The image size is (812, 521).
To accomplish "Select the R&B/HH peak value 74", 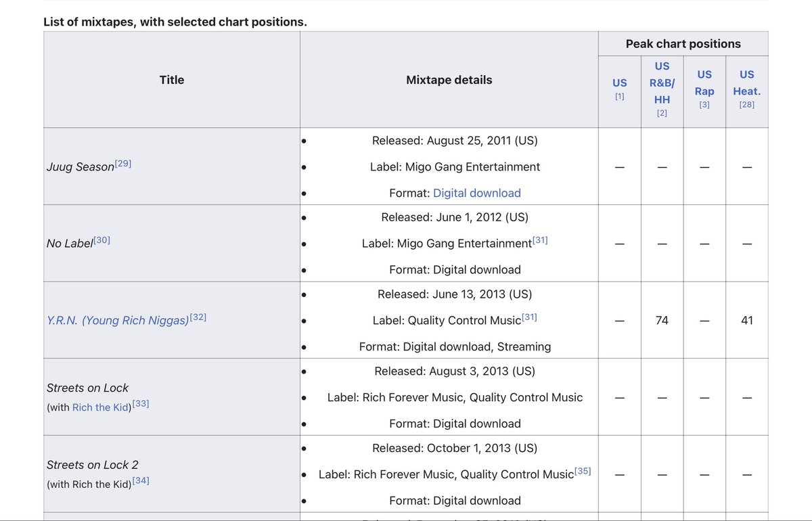I will click(662, 320).
